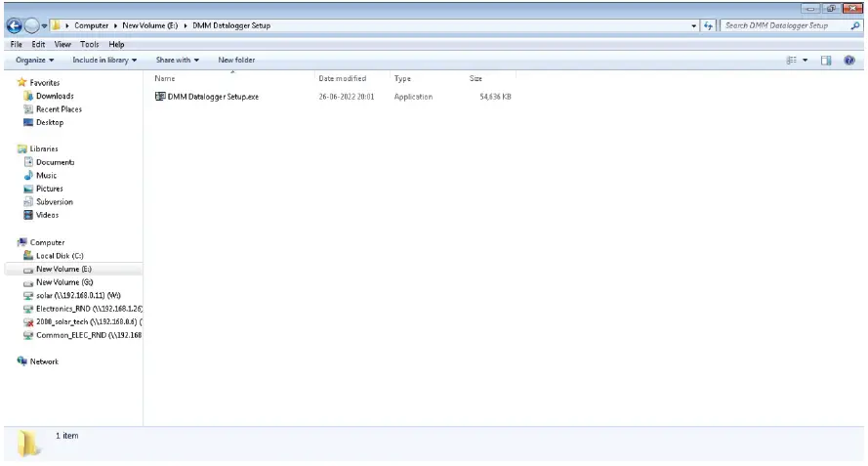The height and width of the screenshot is (466, 868).
Task: Open the solar network drive (W:)
Action: coord(78,295)
